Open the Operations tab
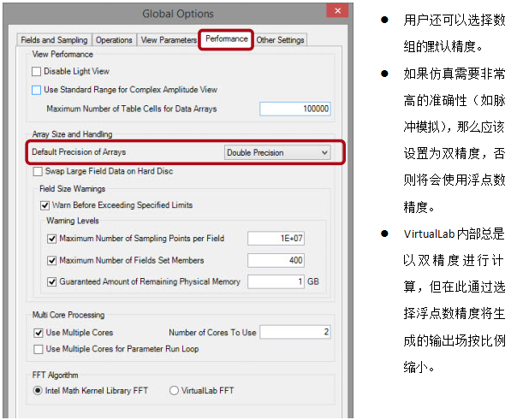This screenshot has width=511, height=420. click(114, 40)
